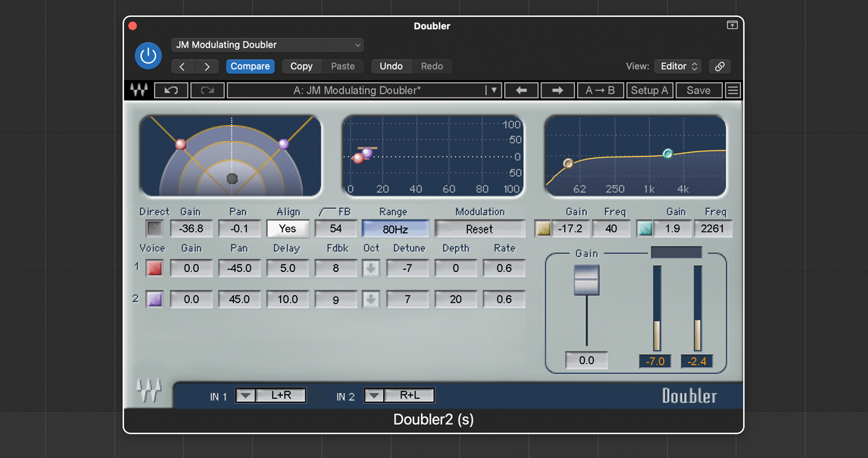Toggle the plugin power bypass button
868x458 pixels.
click(148, 56)
